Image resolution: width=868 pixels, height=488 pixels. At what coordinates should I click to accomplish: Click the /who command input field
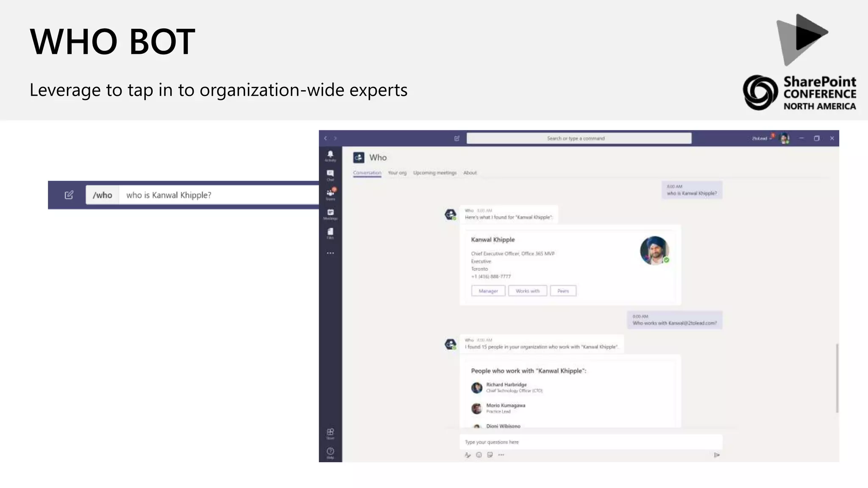[219, 195]
